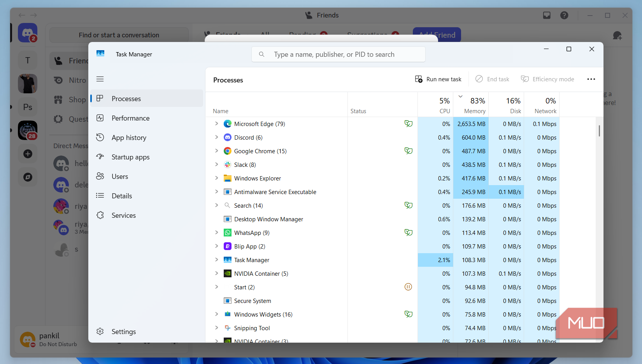This screenshot has width=642, height=364.
Task: Expand the WhatsApp process group
Action: (217, 233)
